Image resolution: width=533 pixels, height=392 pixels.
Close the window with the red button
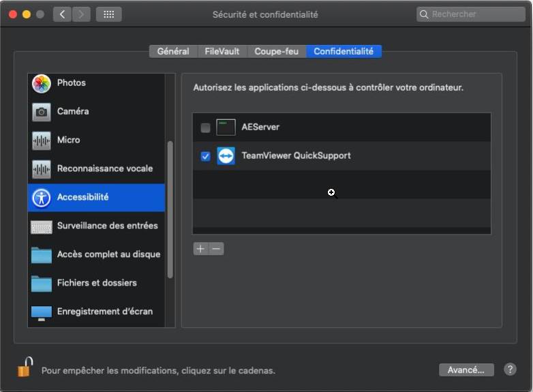click(x=13, y=14)
